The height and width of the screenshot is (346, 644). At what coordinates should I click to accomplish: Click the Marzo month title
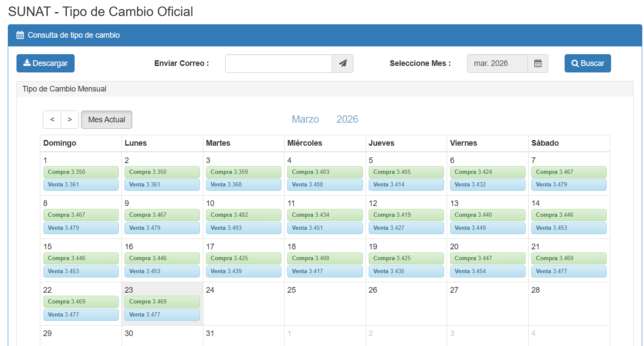point(305,120)
